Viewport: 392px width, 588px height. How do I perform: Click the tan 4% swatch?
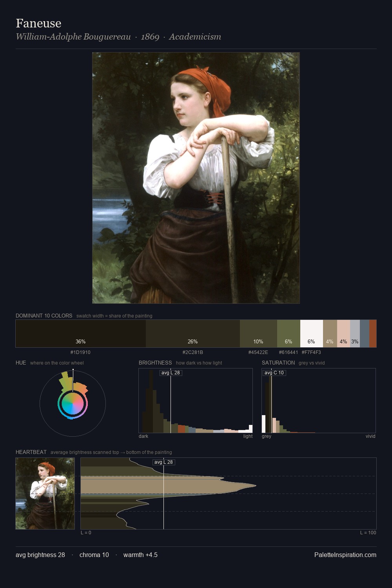pyautogui.click(x=330, y=334)
